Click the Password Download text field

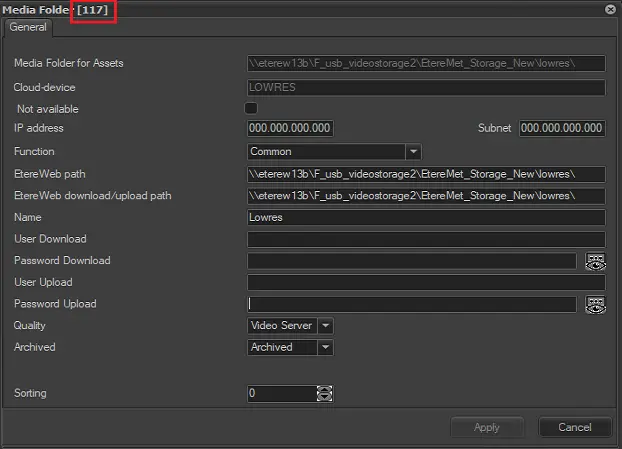[x=412, y=261]
